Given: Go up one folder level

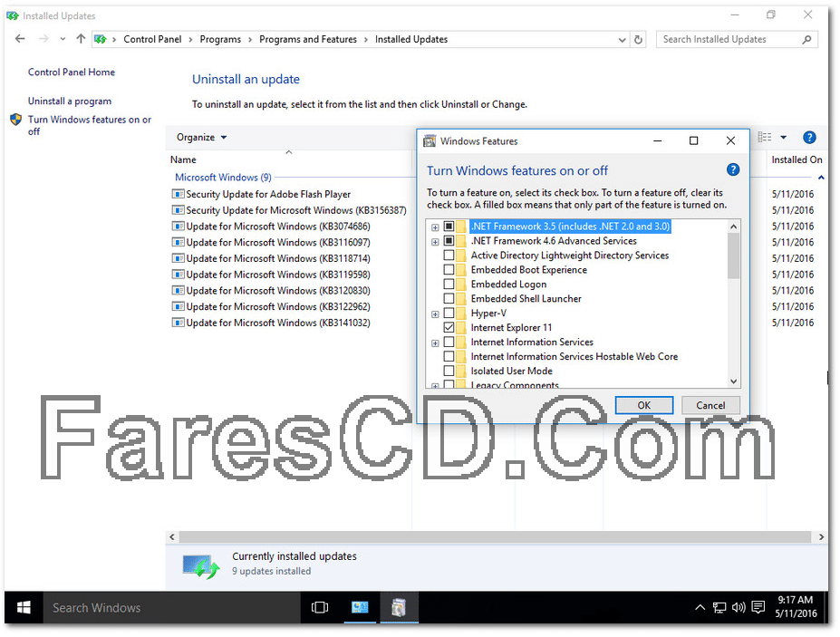Looking at the screenshot, I should (81, 39).
